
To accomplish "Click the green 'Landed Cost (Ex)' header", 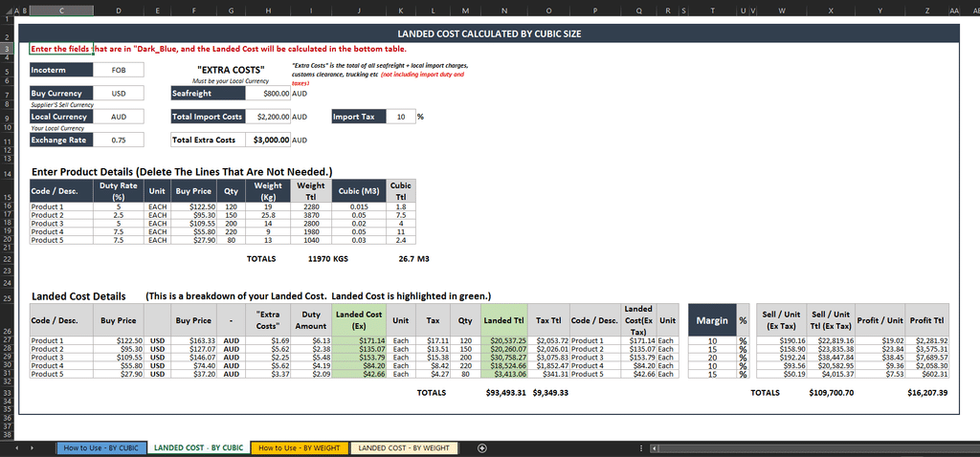I will click(x=360, y=320).
